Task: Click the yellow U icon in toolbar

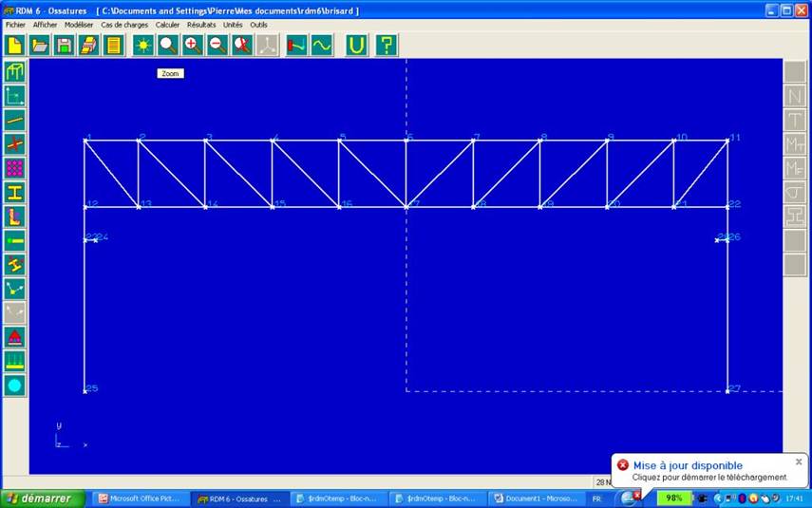Action: pyautogui.click(x=356, y=45)
